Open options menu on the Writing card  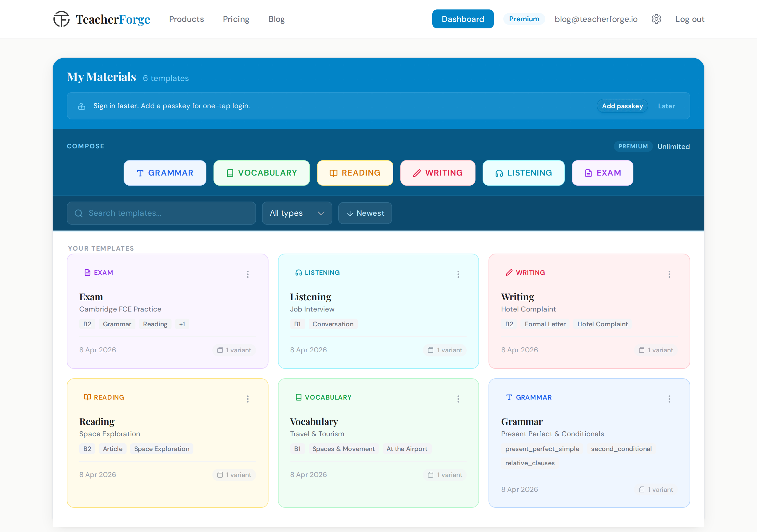(x=669, y=274)
